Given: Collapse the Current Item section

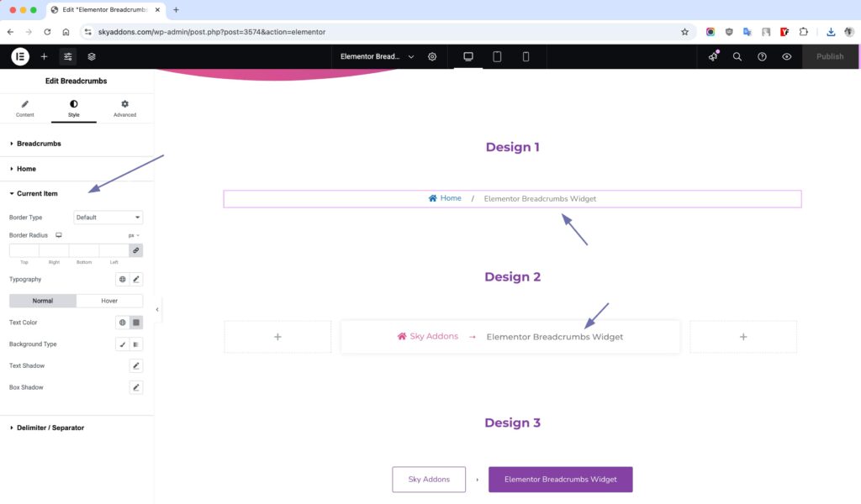Looking at the screenshot, I should (77, 193).
